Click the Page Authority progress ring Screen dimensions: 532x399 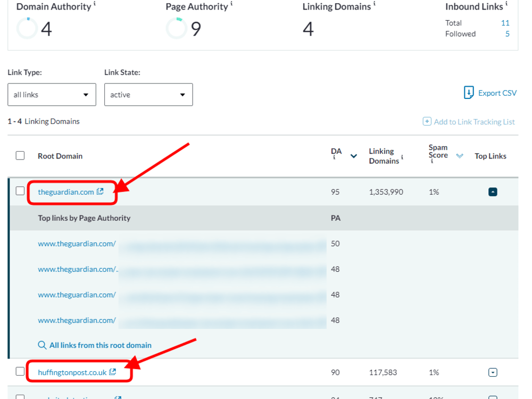177,28
